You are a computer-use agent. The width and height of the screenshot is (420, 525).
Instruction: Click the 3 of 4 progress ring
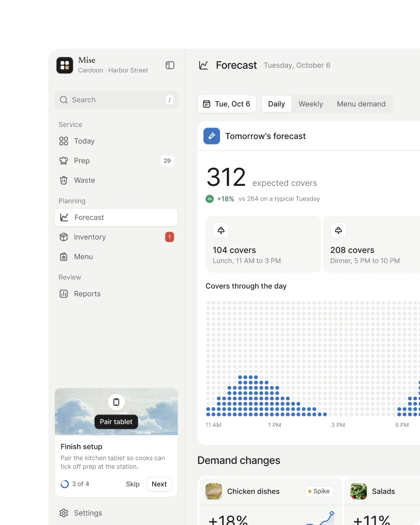coord(65,484)
